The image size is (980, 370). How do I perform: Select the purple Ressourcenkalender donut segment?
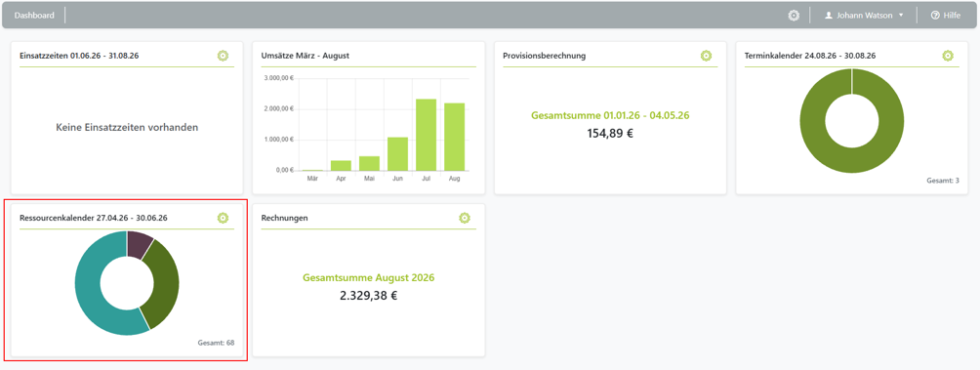[139, 244]
